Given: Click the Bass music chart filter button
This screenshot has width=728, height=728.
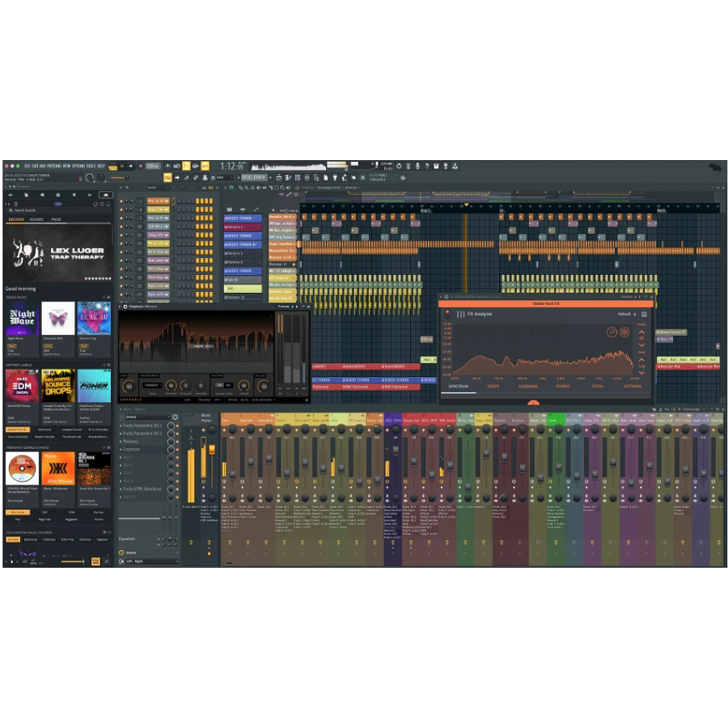Looking at the screenshot, I should 31,540.
